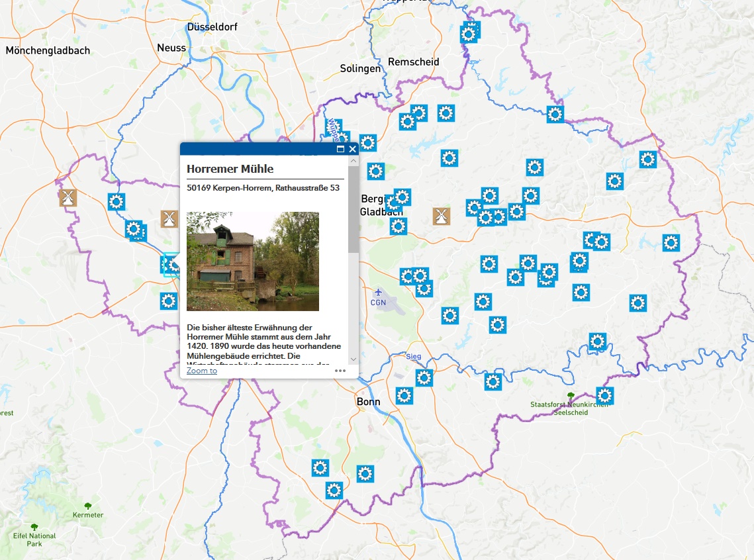Click the Düsseldorf city label
The width and height of the screenshot is (754, 560).
(212, 27)
